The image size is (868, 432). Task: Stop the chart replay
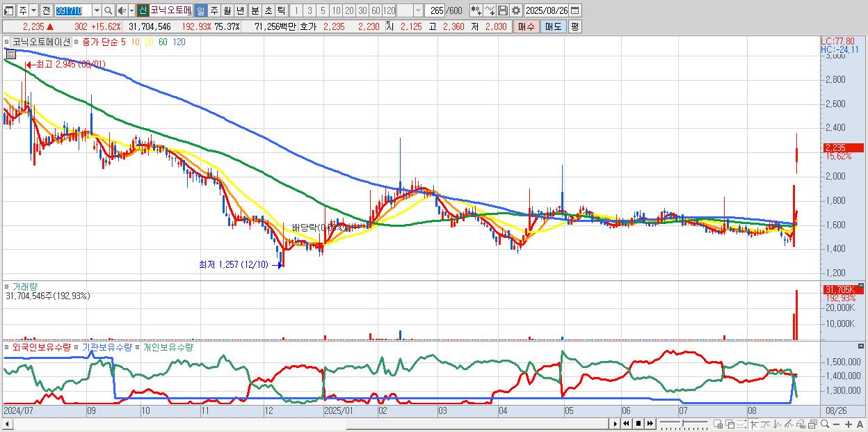click(x=638, y=424)
